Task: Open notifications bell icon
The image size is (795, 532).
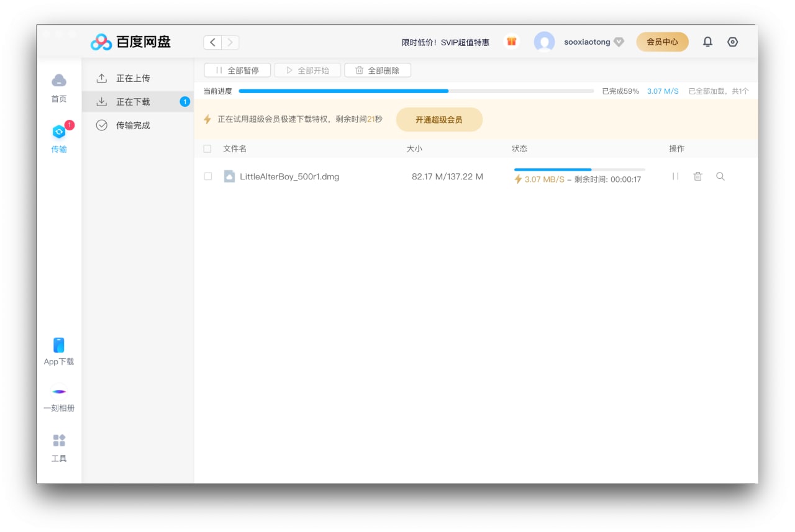Action: click(x=707, y=42)
